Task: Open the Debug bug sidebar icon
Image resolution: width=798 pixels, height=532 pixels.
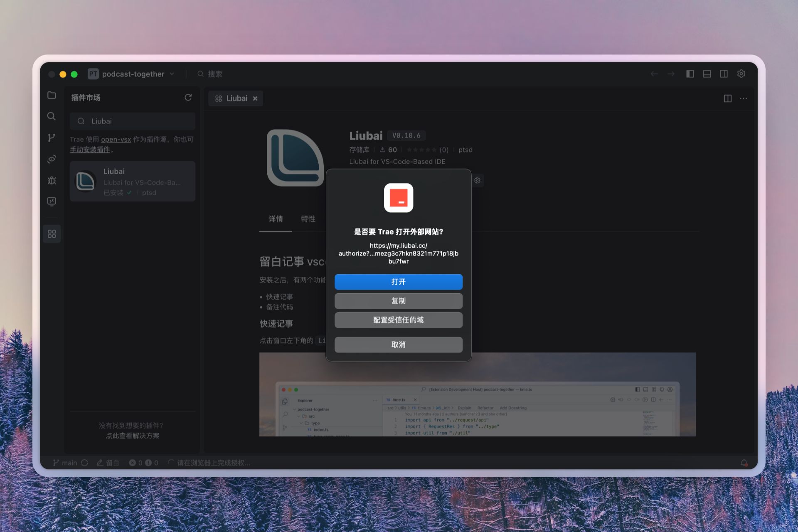Action: tap(52, 180)
